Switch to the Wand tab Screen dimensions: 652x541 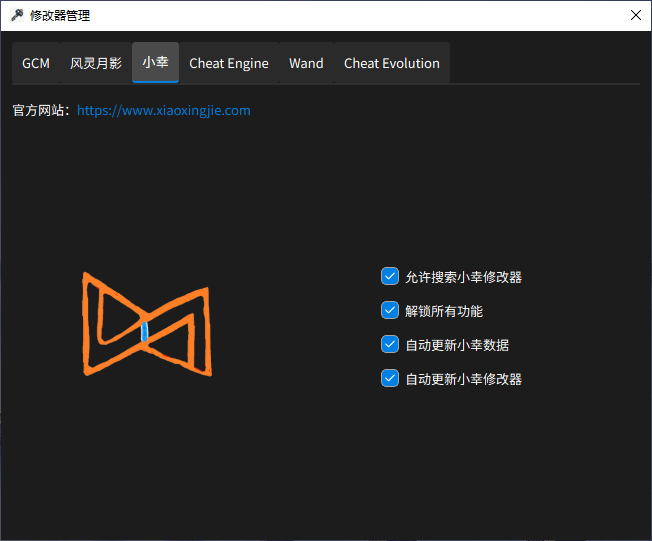[x=306, y=63]
